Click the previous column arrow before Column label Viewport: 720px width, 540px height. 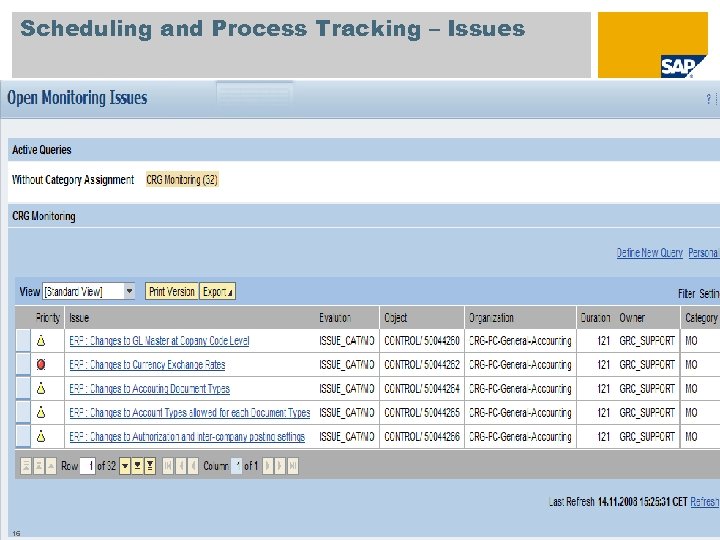(x=193, y=466)
